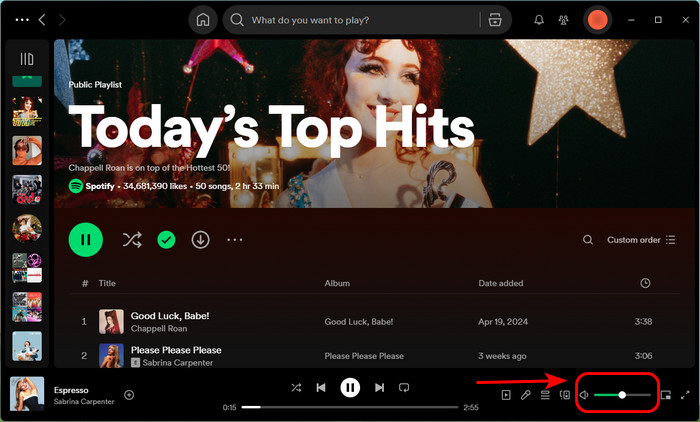Open the orange profile avatar menu

click(597, 20)
